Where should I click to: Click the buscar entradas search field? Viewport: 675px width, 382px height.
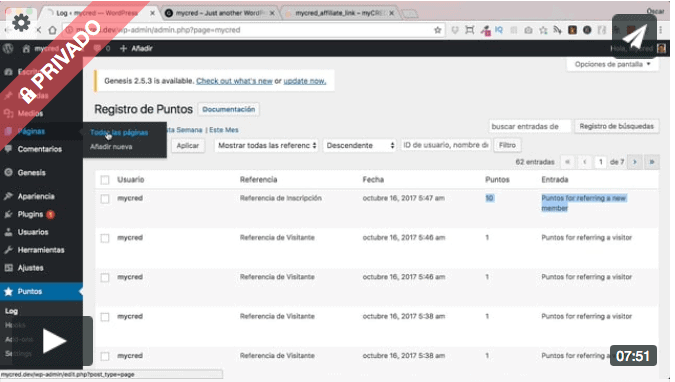pos(529,126)
